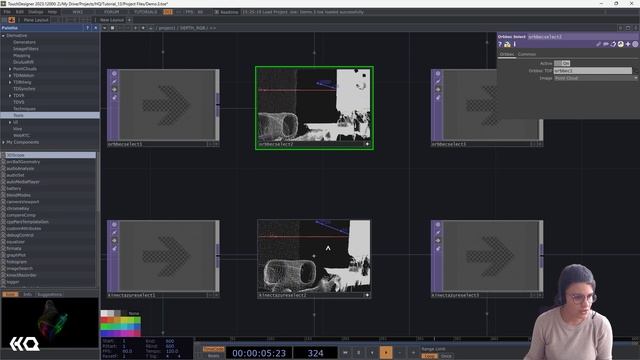Image resolution: width=640 pixels, height=360 pixels.
Task: Expand the UI folder
Action: tap(10, 122)
